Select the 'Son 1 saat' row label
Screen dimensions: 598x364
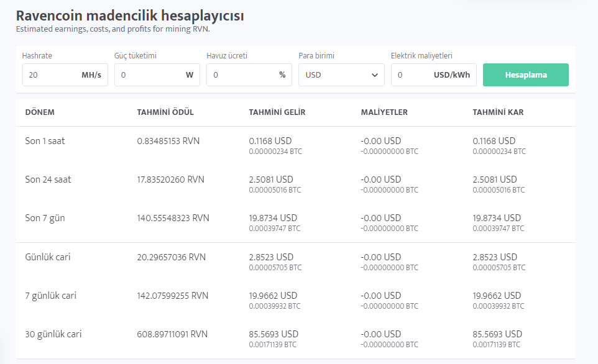45,141
